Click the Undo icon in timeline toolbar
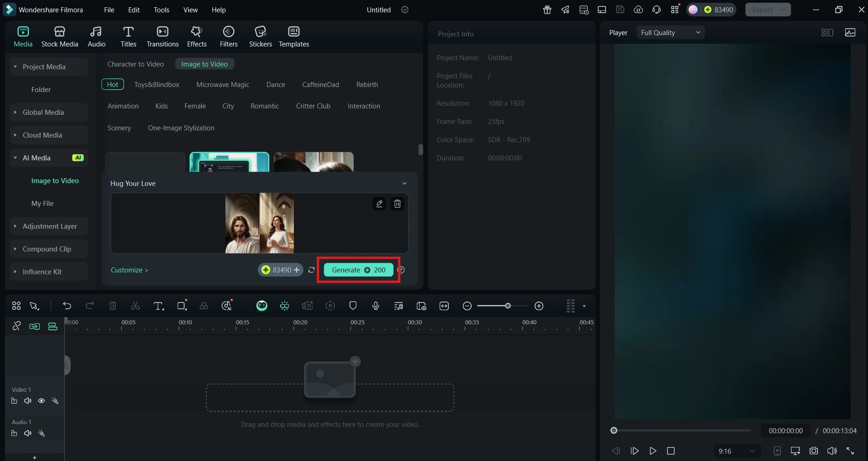The image size is (868, 461). [x=67, y=306]
